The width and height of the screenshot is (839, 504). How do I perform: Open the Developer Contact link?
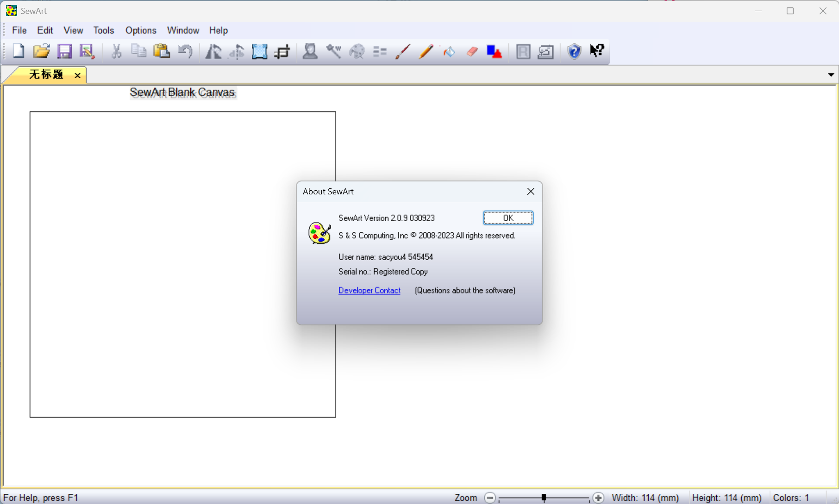(x=369, y=290)
